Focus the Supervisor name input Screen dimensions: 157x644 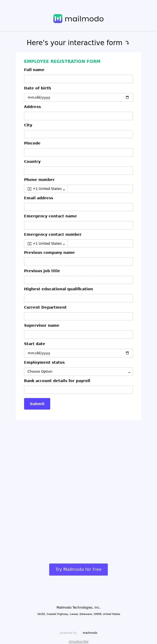(x=78, y=335)
